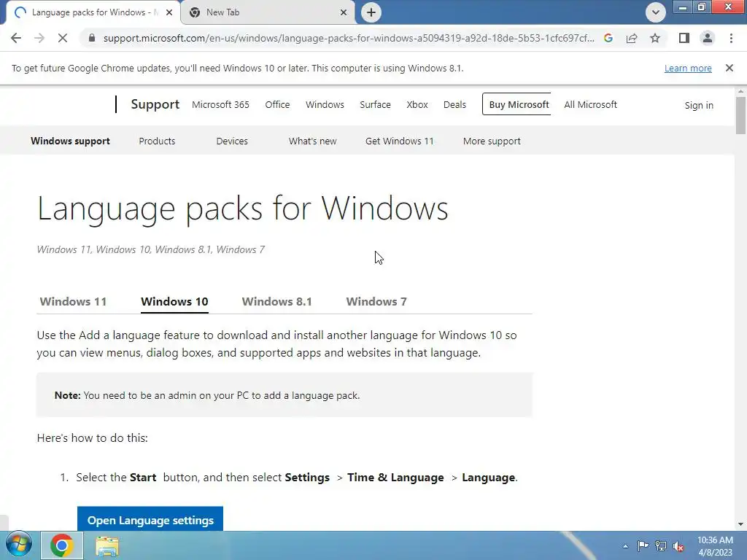This screenshot has width=747, height=560.
Task: Open the Action Center flag icon
Action: 643,545
